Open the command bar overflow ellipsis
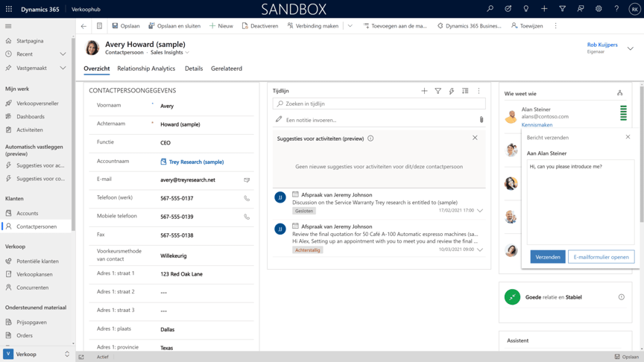Screen dimensions: 644x362 [x=556, y=26]
